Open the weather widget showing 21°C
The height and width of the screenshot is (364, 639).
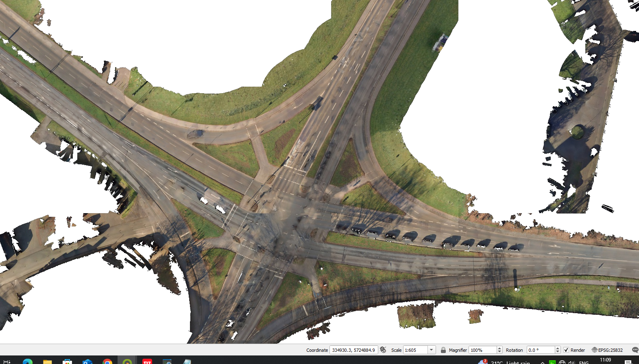[504, 362]
